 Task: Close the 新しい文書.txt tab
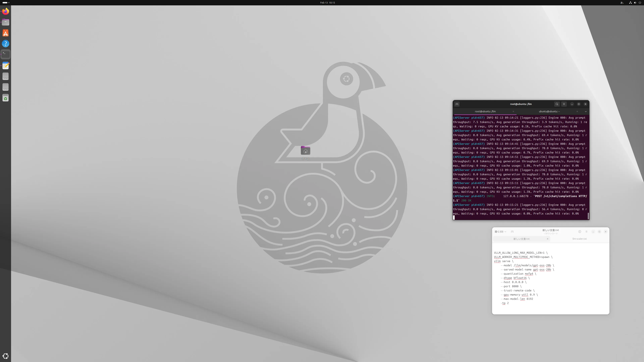click(547, 239)
